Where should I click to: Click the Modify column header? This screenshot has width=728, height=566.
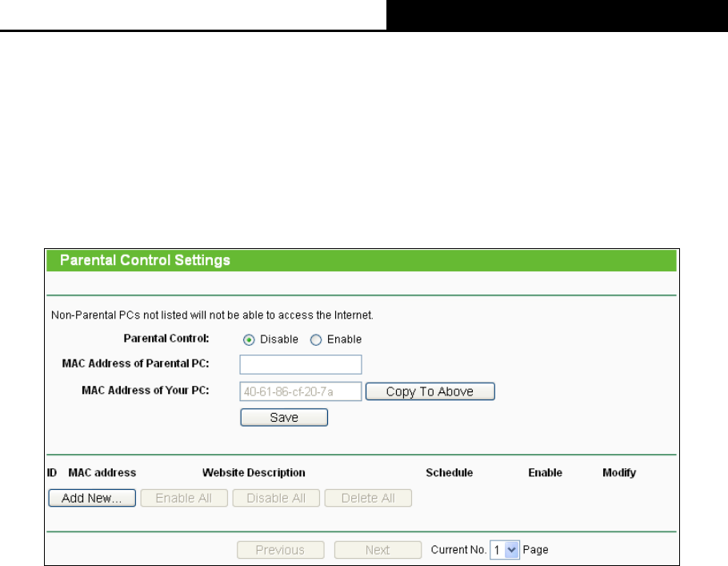[x=619, y=472]
